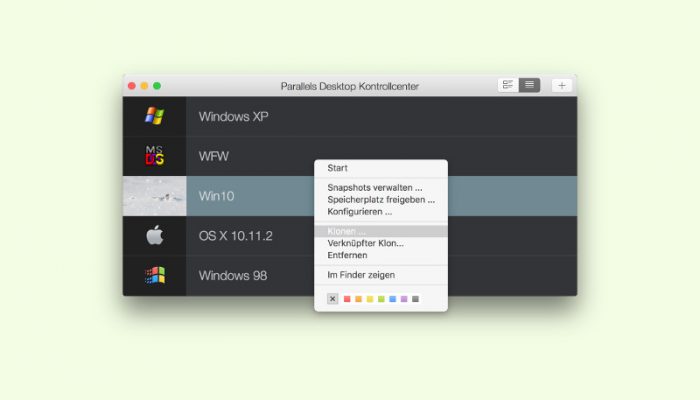Maximize window with the green button
The image size is (700, 400).
coord(157,86)
